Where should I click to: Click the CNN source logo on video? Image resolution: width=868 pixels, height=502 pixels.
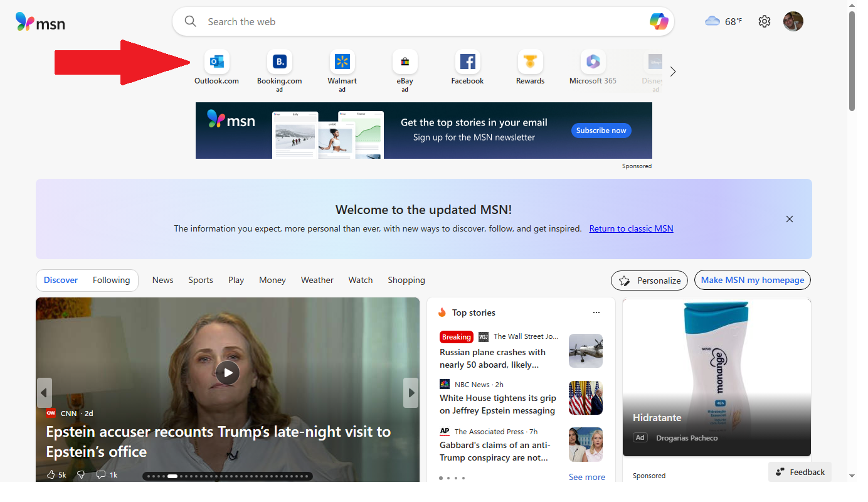point(51,413)
